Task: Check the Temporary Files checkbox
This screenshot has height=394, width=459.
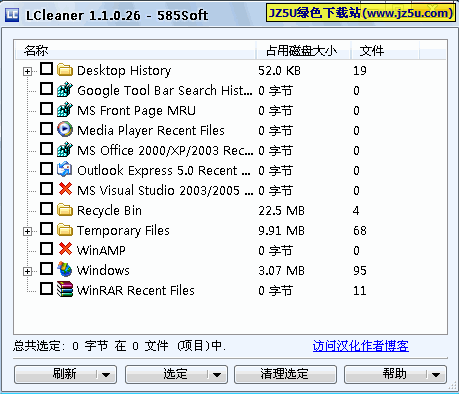Action: point(46,229)
